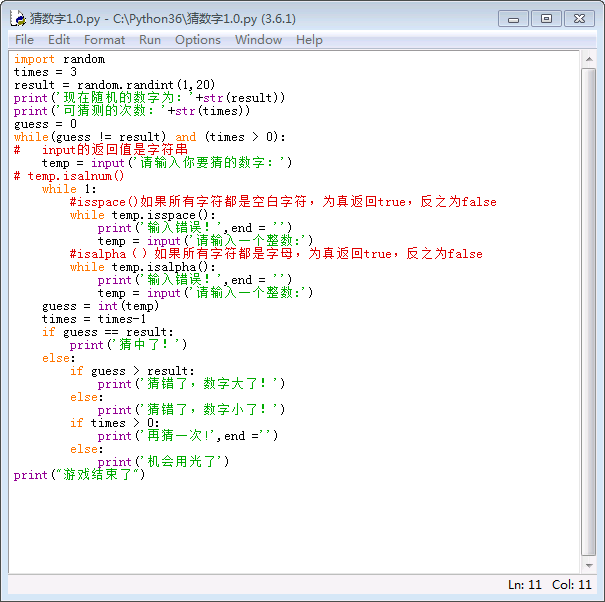This screenshot has width=605, height=602.
Task: Click the scrollbar down arrow
Action: coord(588,565)
